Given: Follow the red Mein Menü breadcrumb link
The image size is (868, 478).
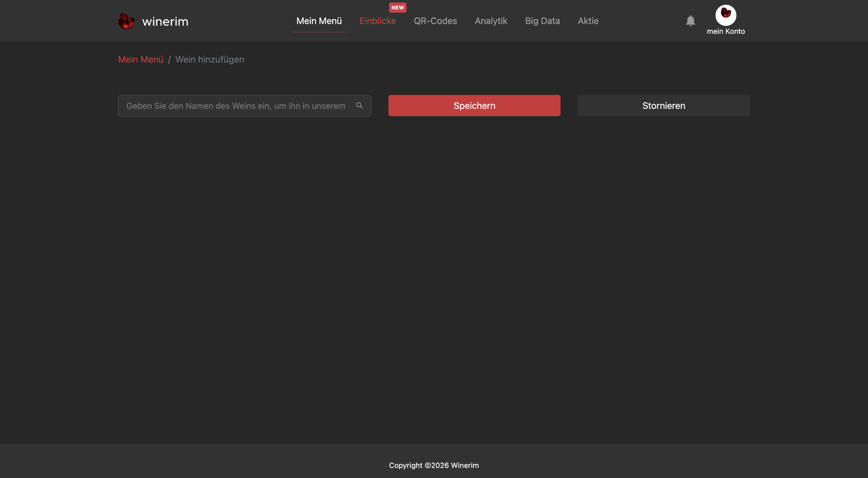Looking at the screenshot, I should 141,60.
